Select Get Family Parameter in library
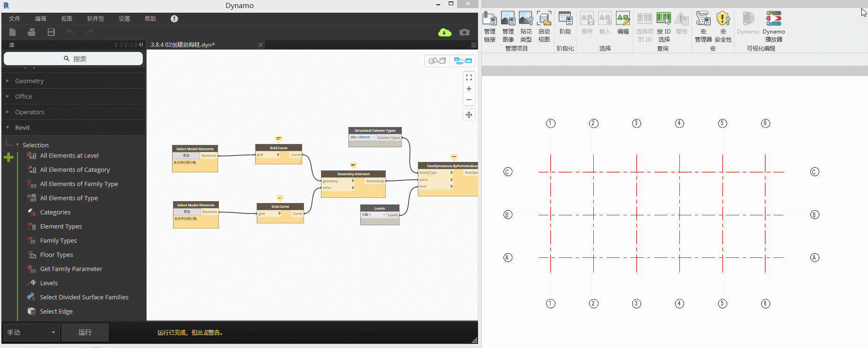 click(71, 269)
